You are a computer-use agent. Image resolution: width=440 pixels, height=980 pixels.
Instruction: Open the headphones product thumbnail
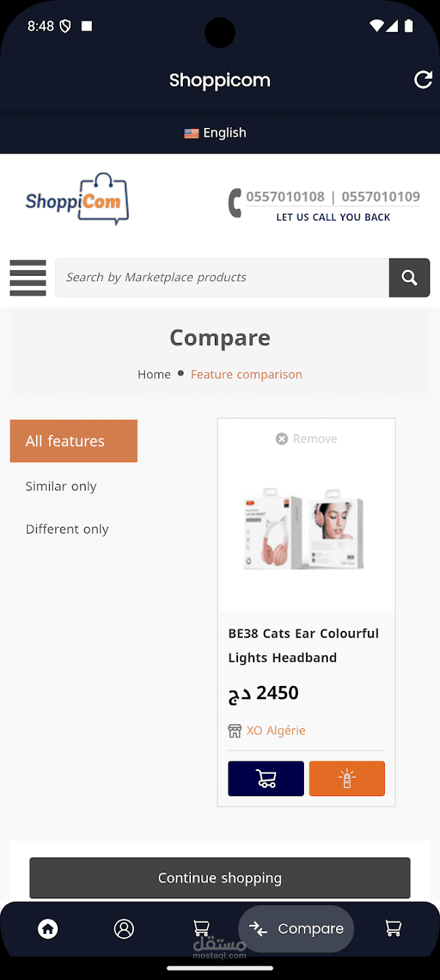pos(304,529)
